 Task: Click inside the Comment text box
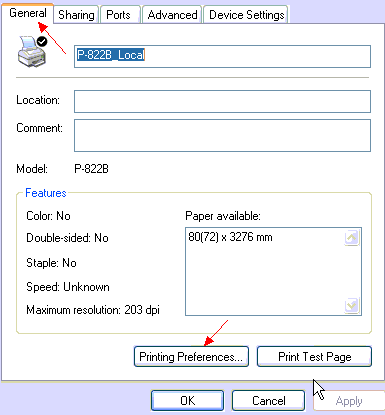(222, 135)
